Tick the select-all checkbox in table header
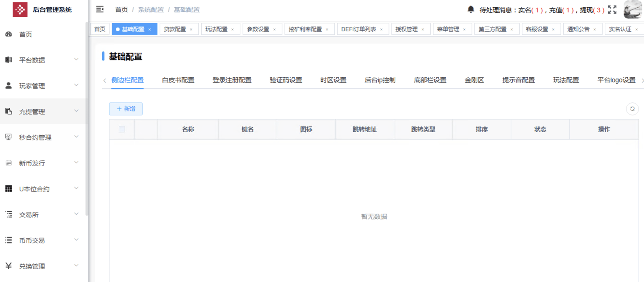The height and width of the screenshot is (282, 644). click(122, 129)
